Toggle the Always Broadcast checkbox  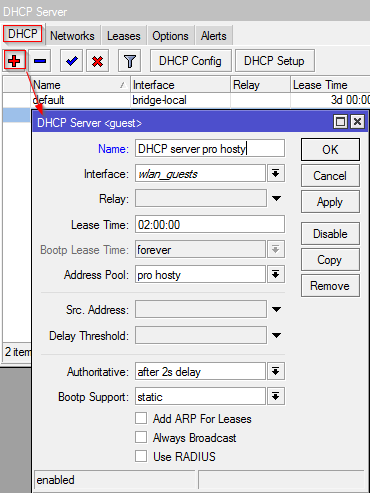coord(141,437)
